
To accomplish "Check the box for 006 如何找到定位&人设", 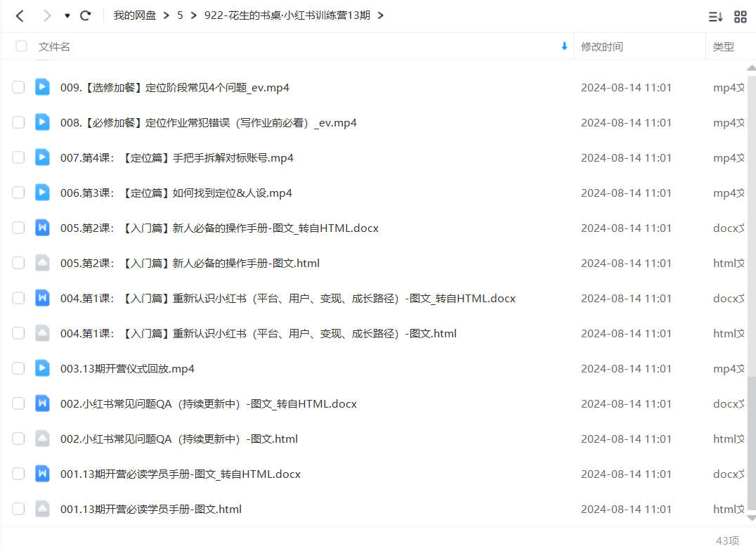I will point(18,193).
